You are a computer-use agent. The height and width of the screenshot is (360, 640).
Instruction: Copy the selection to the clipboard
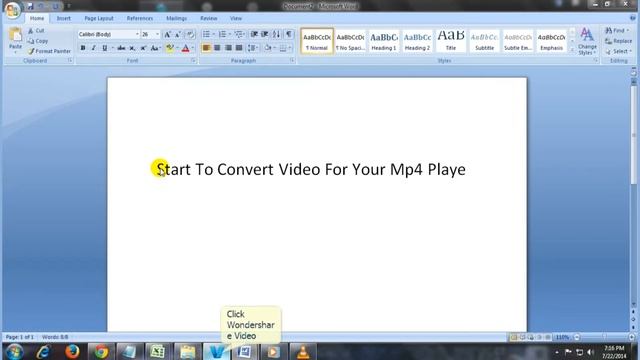[x=38, y=41]
